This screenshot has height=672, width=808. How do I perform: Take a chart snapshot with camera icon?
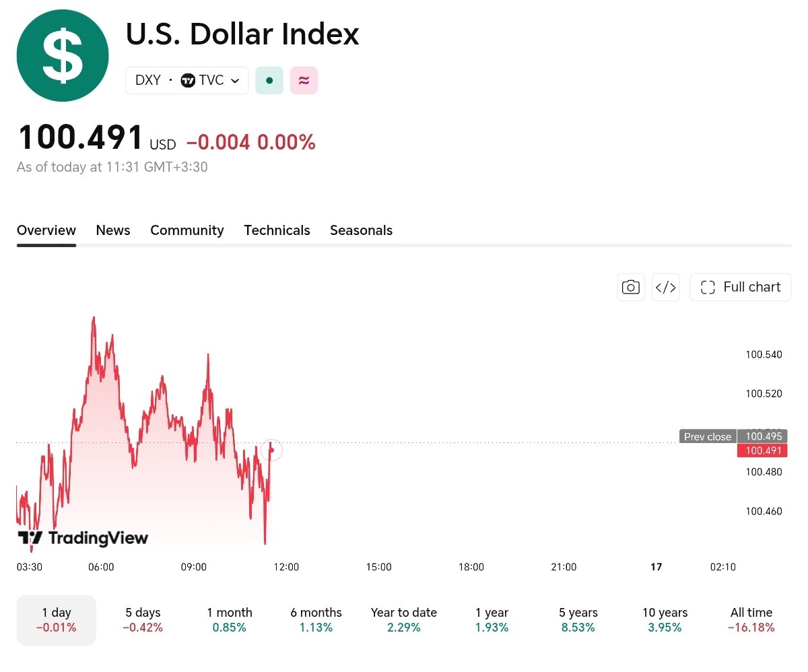631,288
